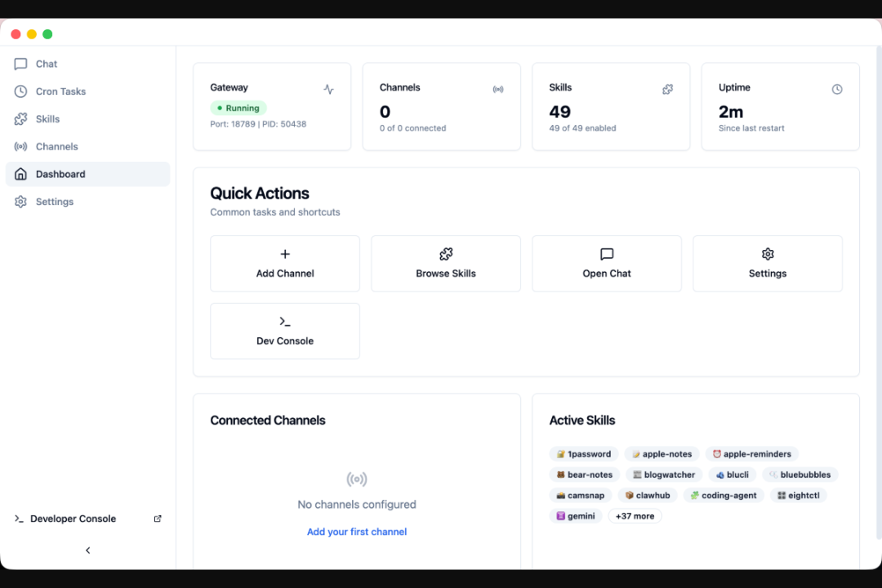Click the broadcast icon above No channels configured

pos(357,479)
